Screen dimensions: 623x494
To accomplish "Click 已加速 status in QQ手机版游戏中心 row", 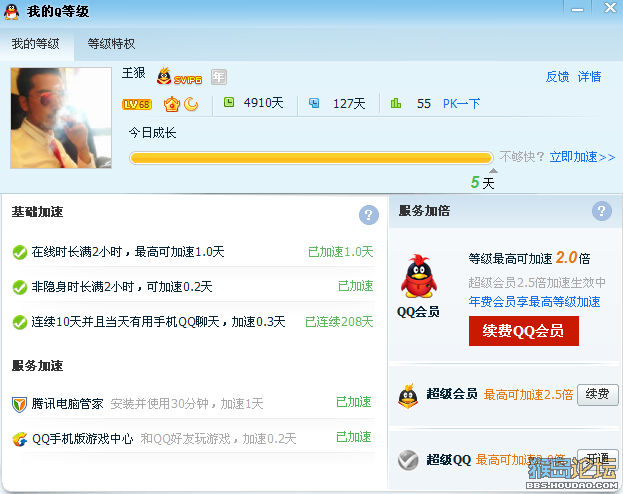I will point(354,437).
